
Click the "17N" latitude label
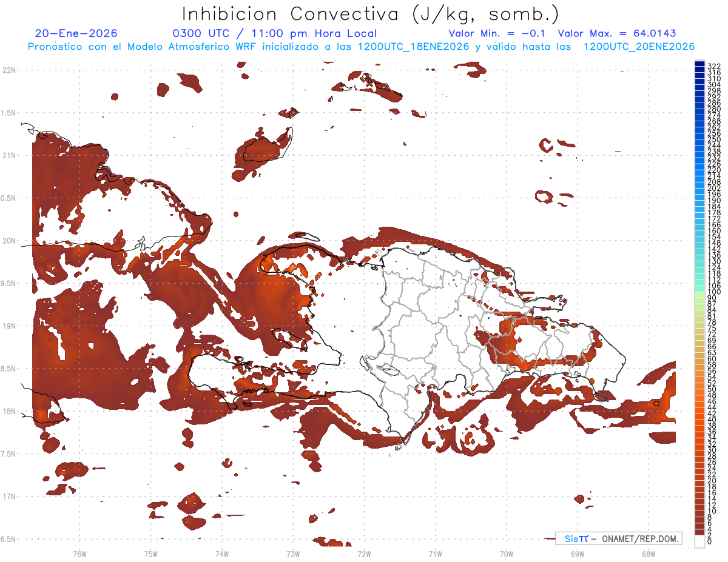point(8,497)
